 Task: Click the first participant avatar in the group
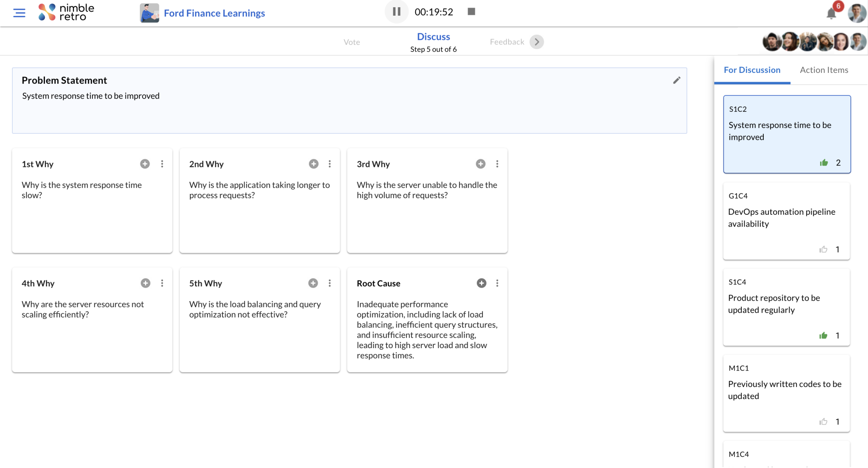point(772,42)
